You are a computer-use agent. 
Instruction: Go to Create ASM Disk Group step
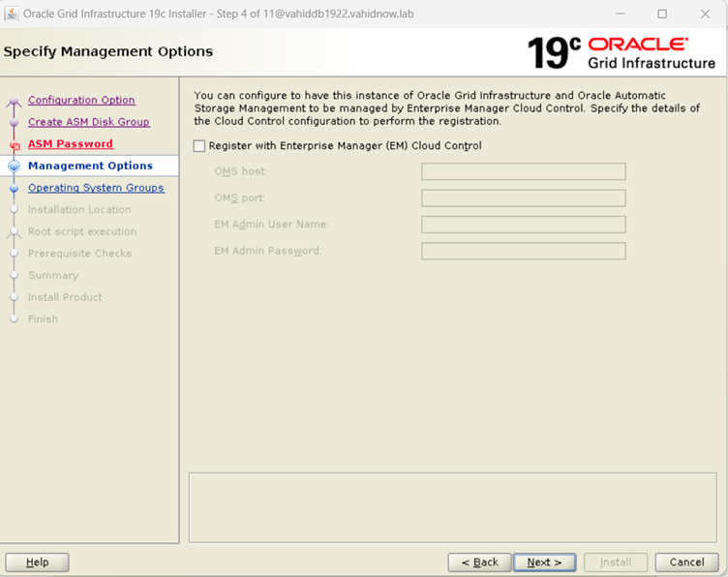(x=88, y=123)
